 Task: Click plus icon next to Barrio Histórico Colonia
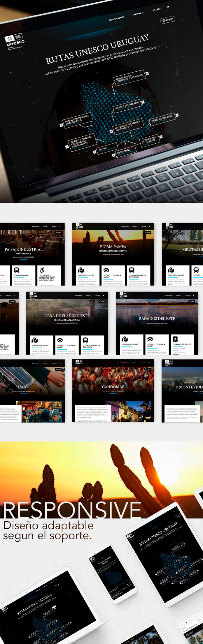[x=67, y=147]
